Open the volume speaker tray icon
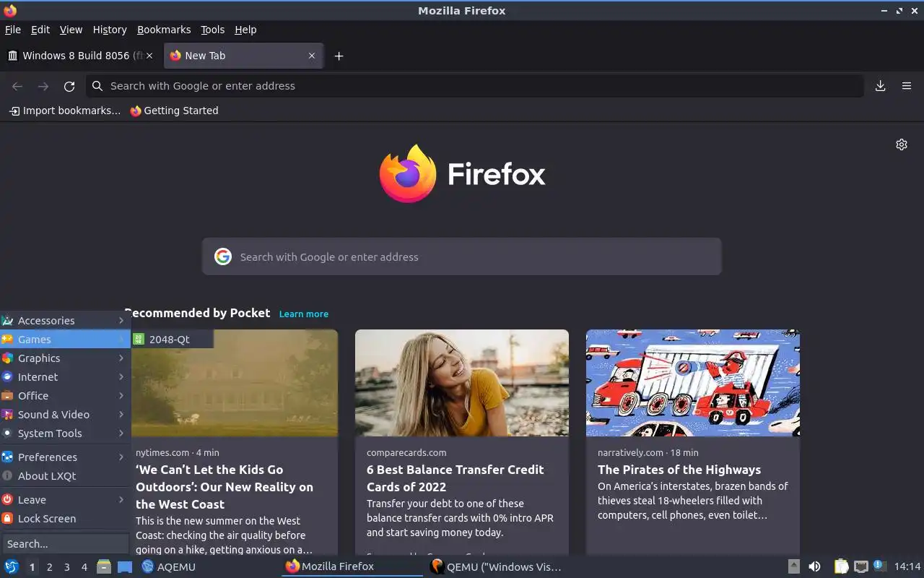The width and height of the screenshot is (924, 578). (x=814, y=566)
